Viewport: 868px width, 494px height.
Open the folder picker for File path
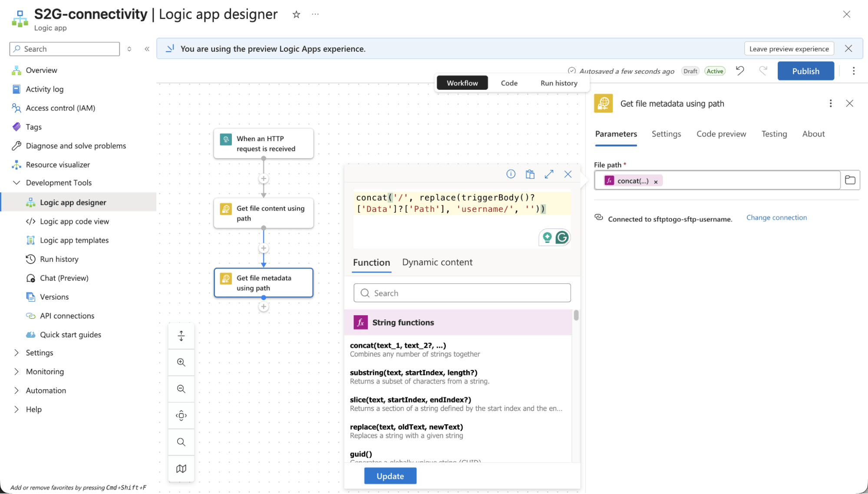tap(850, 180)
